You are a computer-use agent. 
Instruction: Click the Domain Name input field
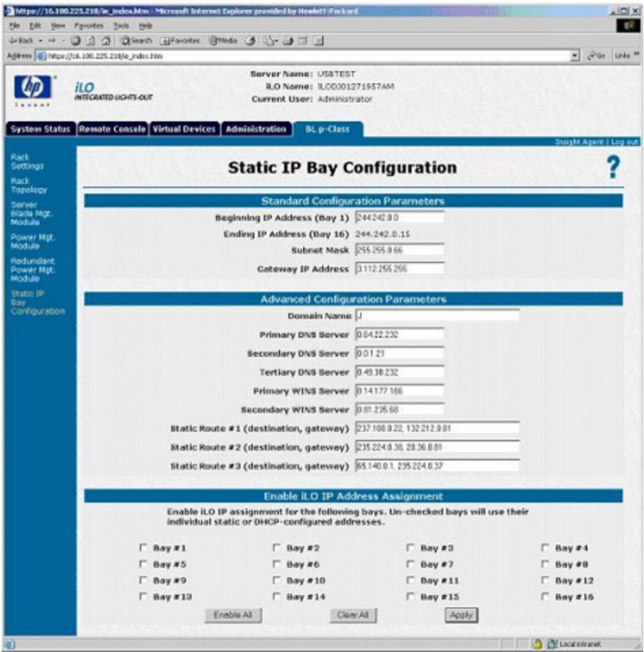click(x=437, y=316)
